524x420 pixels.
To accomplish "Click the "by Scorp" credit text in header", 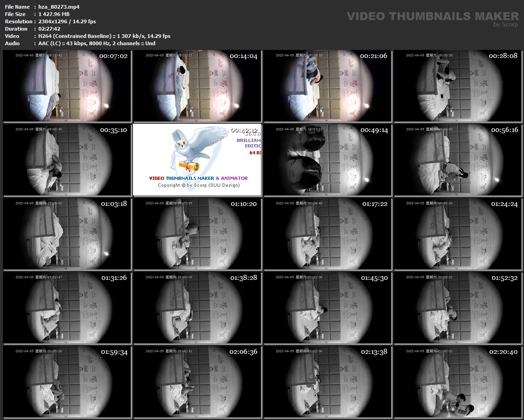I will click(506, 25).
